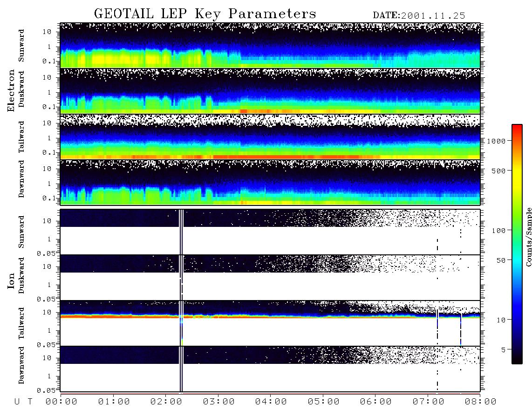The image size is (532, 410).
Task: Click inside the Electron Duskward spectrogram panel
Action: pyautogui.click(x=270, y=91)
